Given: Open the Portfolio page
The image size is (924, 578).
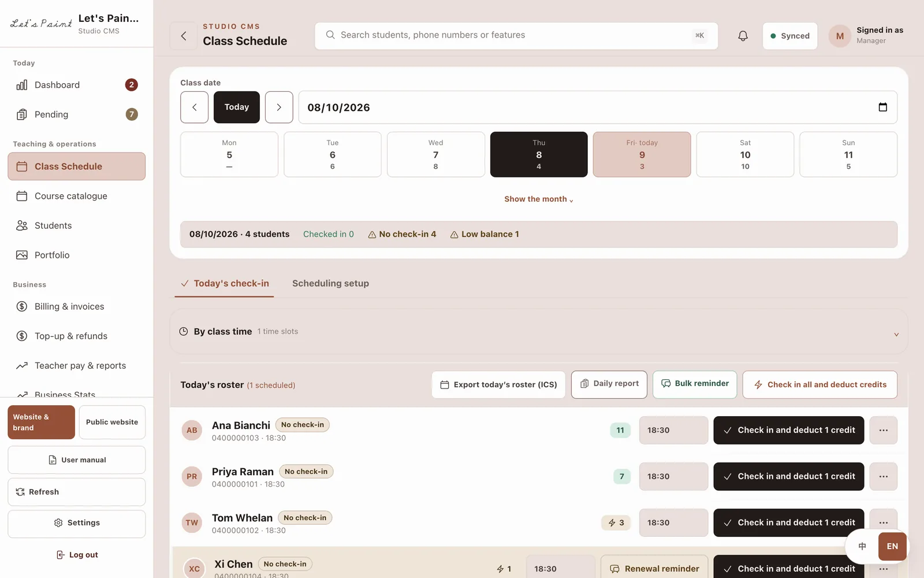Looking at the screenshot, I should point(76,255).
